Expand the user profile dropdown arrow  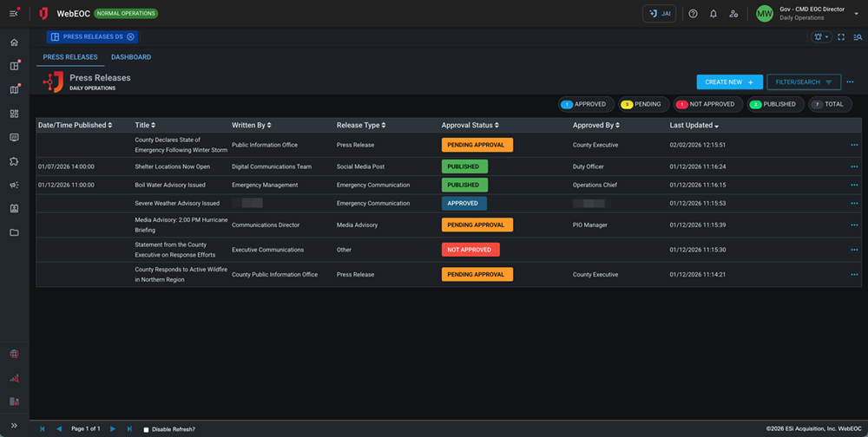pyautogui.click(x=857, y=14)
